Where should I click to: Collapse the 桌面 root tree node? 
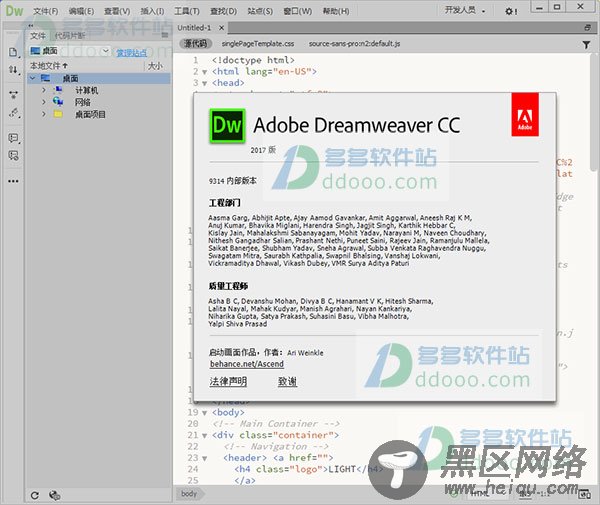33,78
